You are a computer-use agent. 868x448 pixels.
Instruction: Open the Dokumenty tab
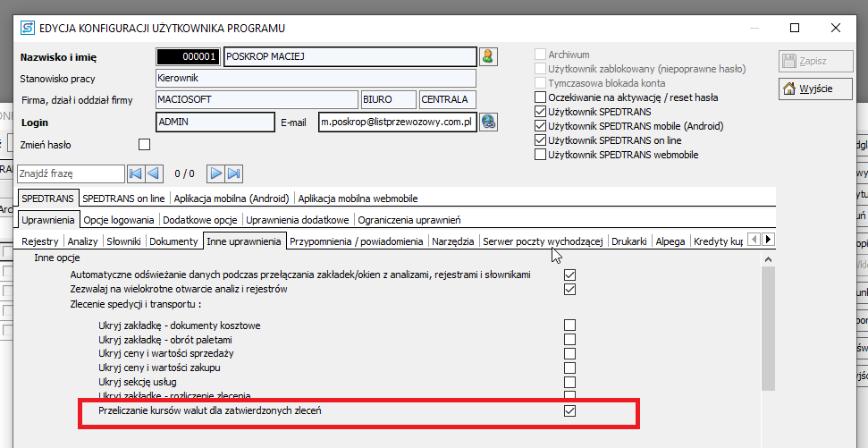click(173, 241)
